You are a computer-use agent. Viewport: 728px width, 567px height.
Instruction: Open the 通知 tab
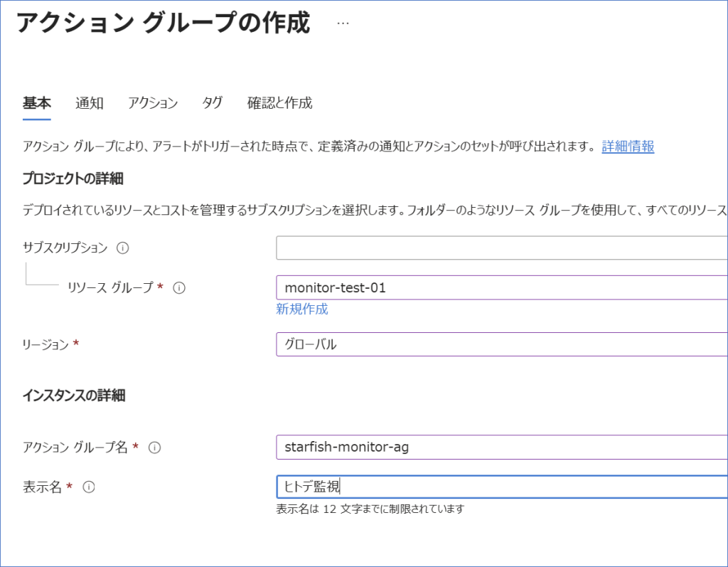(x=90, y=103)
